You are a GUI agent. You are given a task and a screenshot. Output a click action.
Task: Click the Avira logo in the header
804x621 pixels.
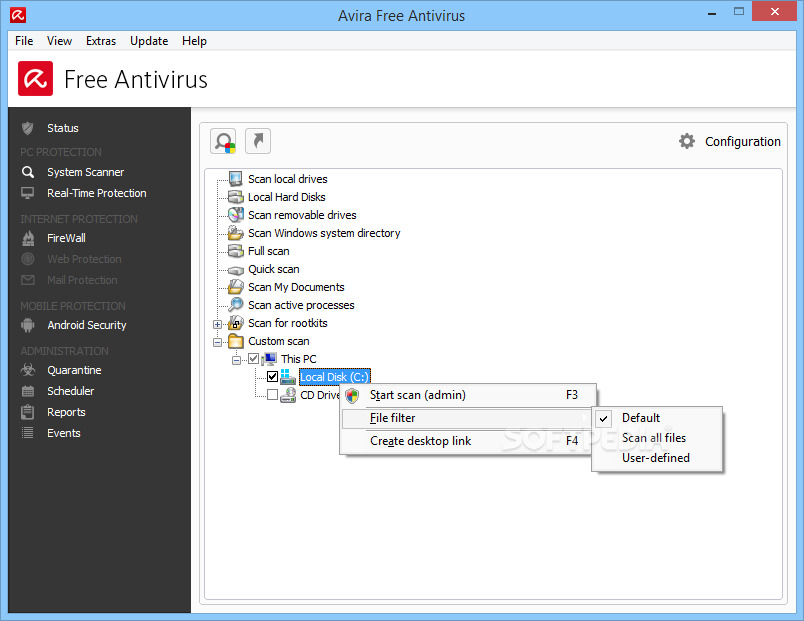[35, 78]
